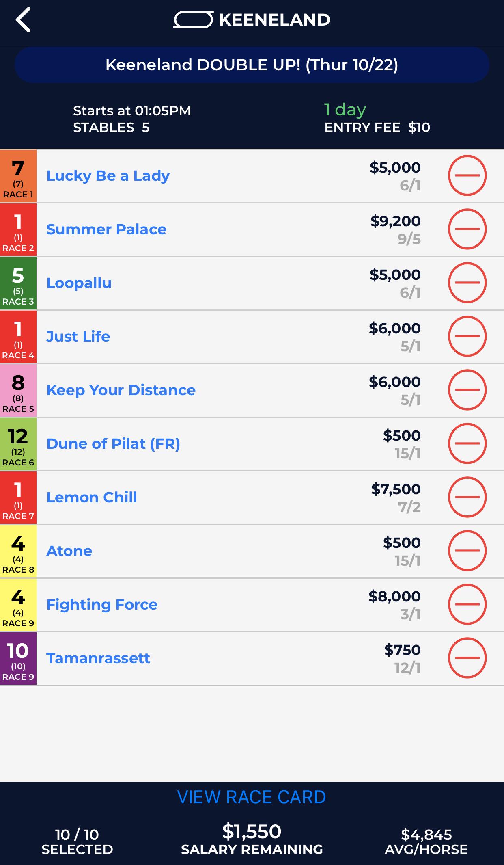
Task: Tap the Keeneland DOUBLE UP contest banner
Action: click(252, 65)
